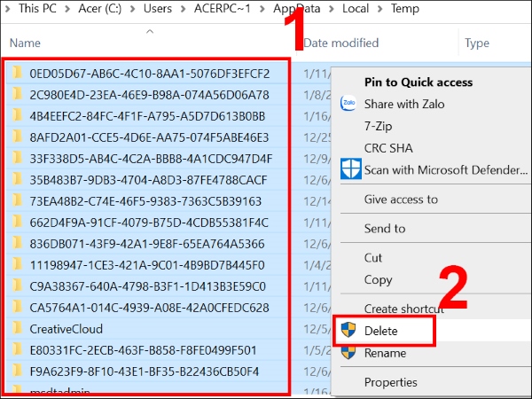Open the CRC SHA submenu
Viewport: 532px width, 399px height.
pos(388,147)
